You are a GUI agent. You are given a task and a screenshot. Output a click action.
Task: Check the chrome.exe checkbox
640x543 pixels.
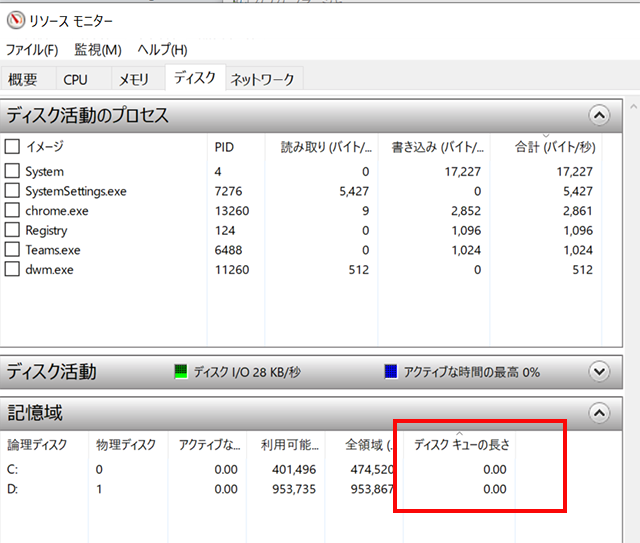pyautogui.click(x=12, y=210)
